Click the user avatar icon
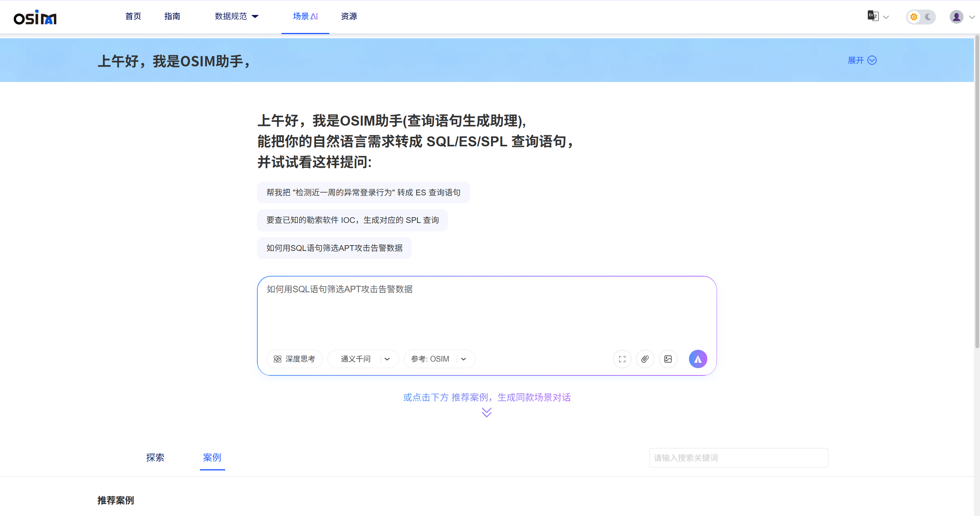980x516 pixels. tap(956, 17)
